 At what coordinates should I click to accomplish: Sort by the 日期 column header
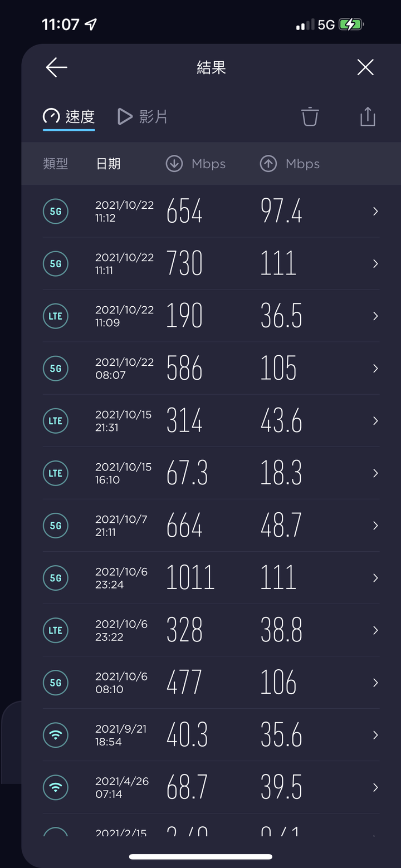coord(109,164)
